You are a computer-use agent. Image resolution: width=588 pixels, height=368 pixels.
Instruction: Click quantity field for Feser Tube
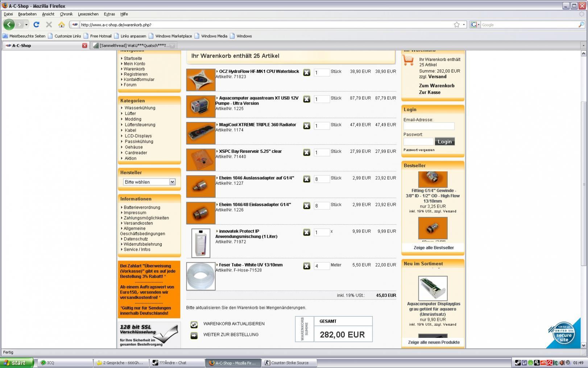pyautogui.click(x=322, y=266)
